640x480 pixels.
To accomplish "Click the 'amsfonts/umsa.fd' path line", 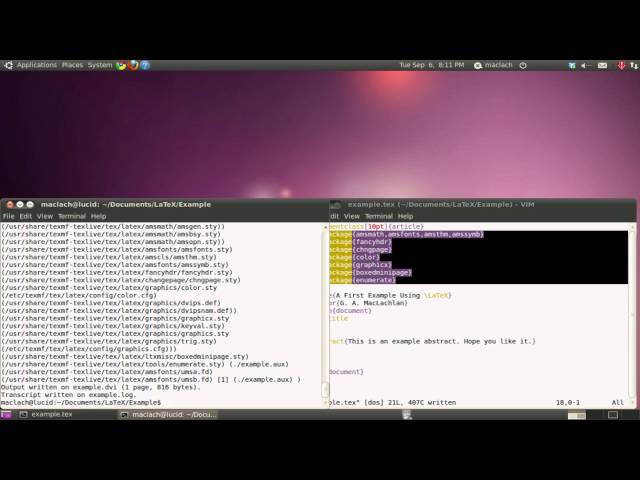I will [x=107, y=372].
